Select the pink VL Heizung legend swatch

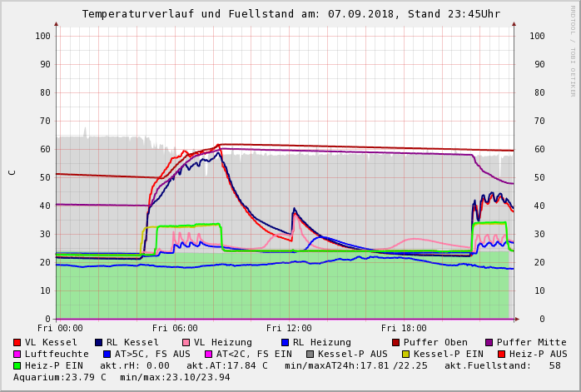186,342
